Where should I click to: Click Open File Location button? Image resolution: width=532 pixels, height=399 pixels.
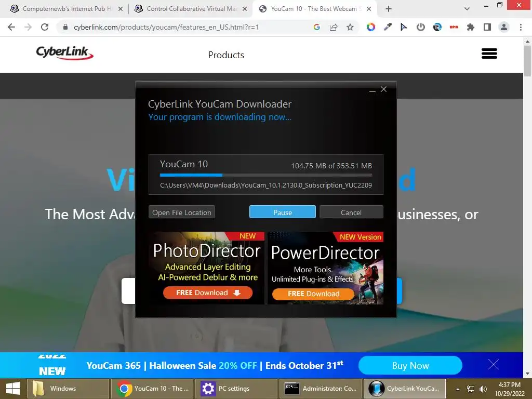[x=181, y=212]
